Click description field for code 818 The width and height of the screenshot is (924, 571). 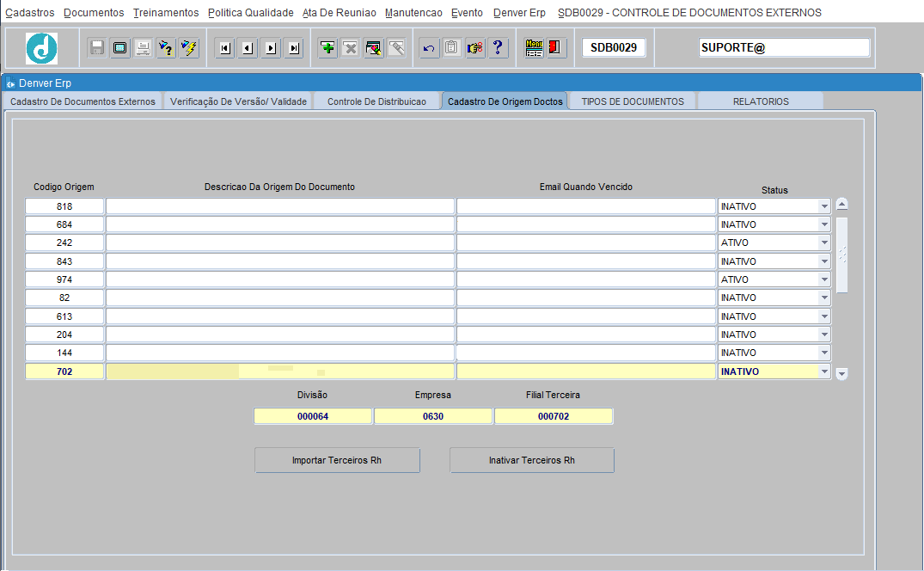(x=280, y=206)
